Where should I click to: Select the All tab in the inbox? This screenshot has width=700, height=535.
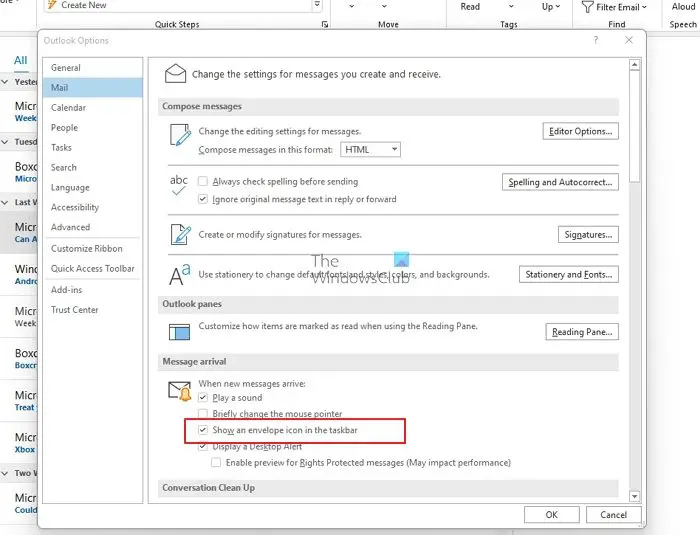pos(21,60)
